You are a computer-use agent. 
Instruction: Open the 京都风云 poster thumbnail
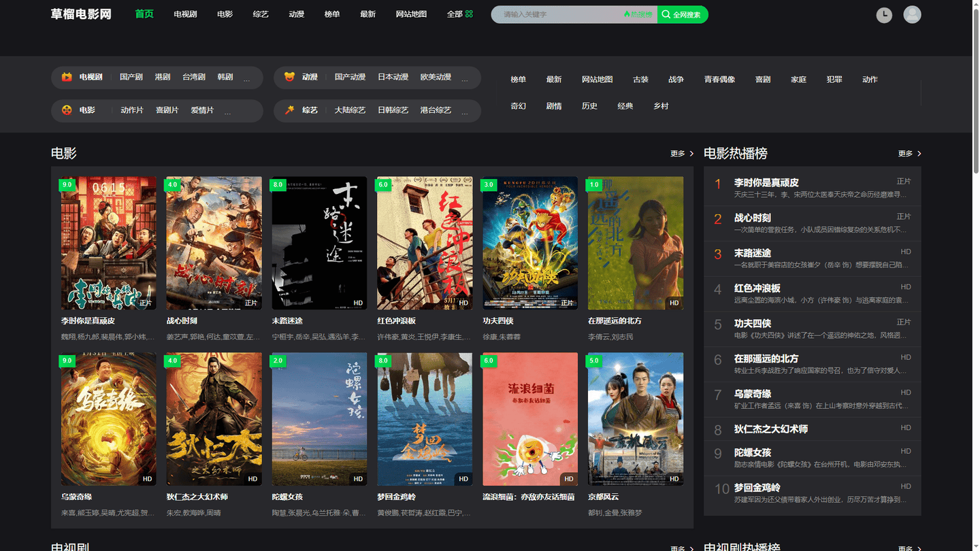[x=636, y=419]
